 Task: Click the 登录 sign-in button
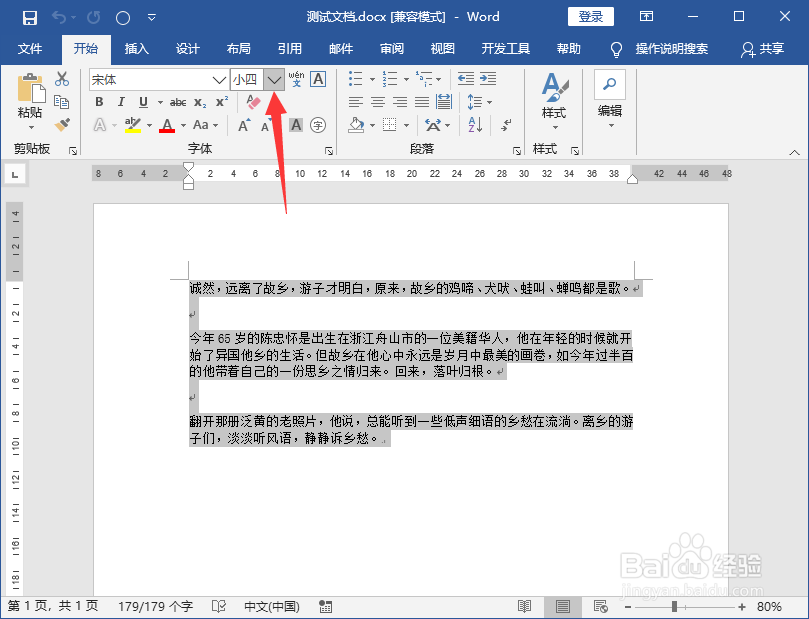click(x=591, y=16)
